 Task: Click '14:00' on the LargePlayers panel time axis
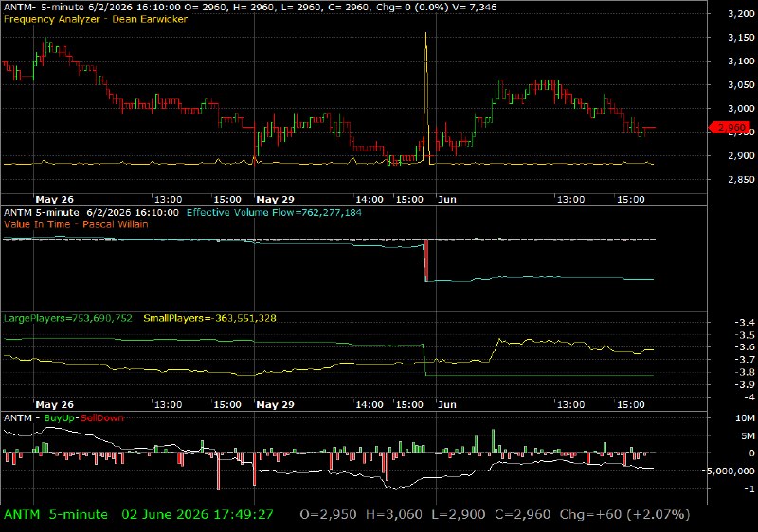coord(370,404)
